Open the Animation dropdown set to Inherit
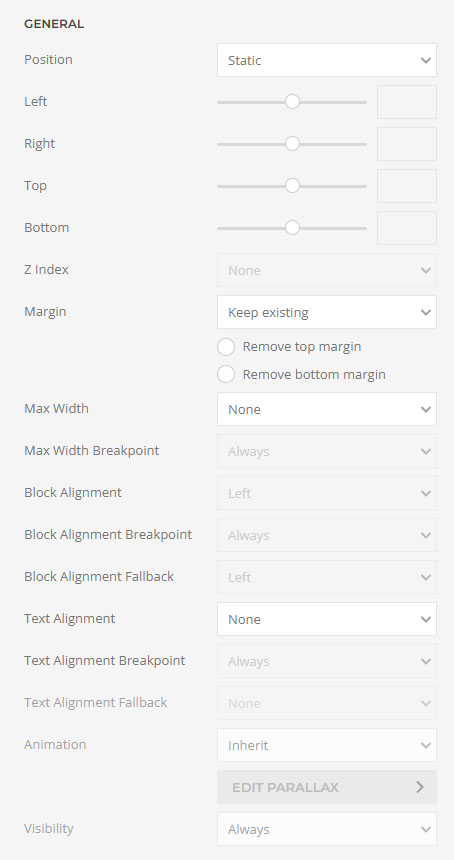This screenshot has width=454, height=860. (x=327, y=745)
